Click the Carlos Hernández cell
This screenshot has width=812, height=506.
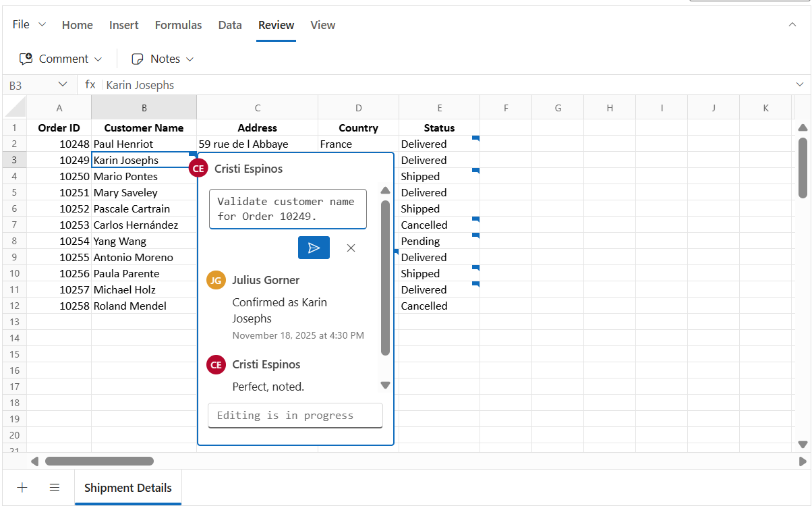point(144,225)
